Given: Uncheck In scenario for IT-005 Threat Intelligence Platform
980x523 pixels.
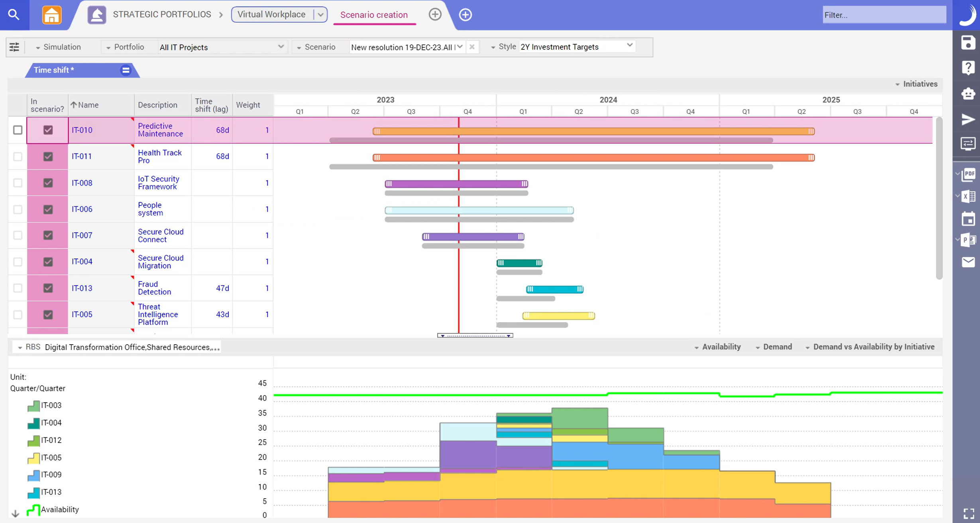Looking at the screenshot, I should (48, 314).
